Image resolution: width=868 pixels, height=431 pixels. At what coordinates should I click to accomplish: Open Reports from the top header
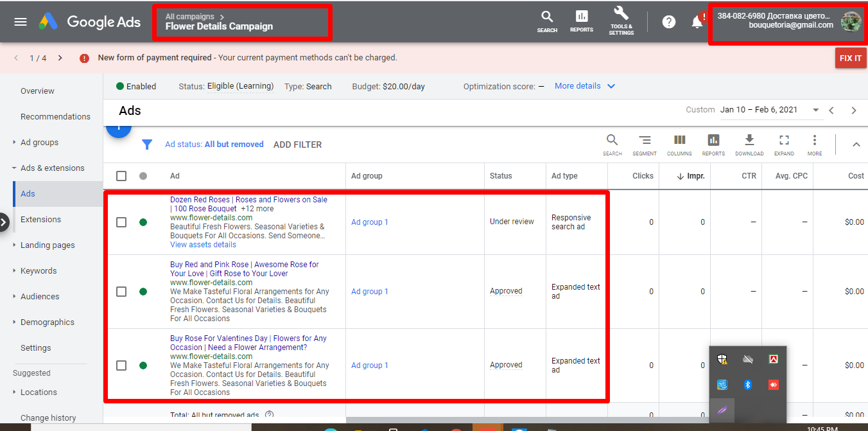point(581,17)
